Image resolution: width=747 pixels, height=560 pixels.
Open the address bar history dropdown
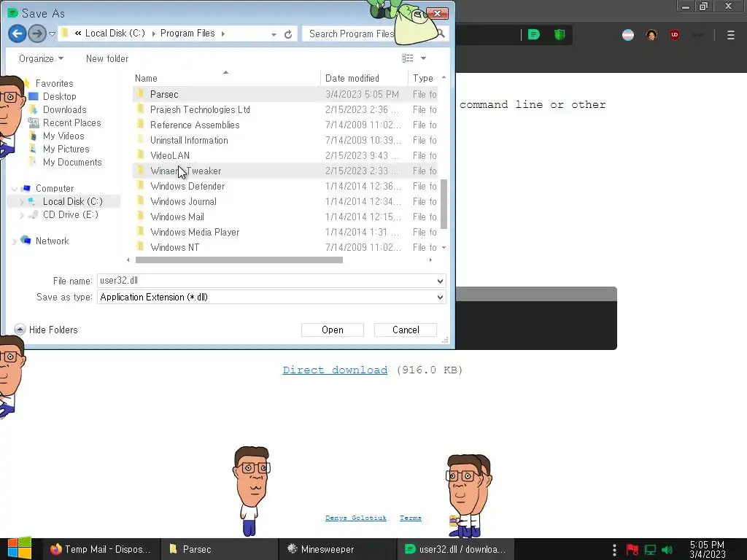[274, 34]
